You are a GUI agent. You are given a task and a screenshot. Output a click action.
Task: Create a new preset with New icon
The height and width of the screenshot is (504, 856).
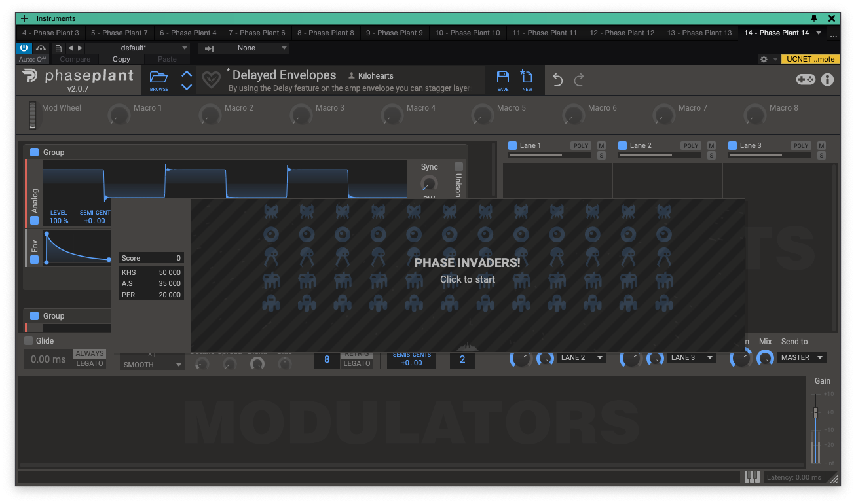click(x=527, y=80)
